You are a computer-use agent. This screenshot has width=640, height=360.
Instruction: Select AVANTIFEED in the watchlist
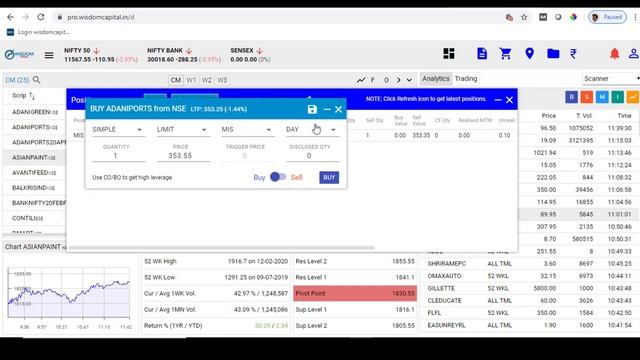[x=35, y=173]
